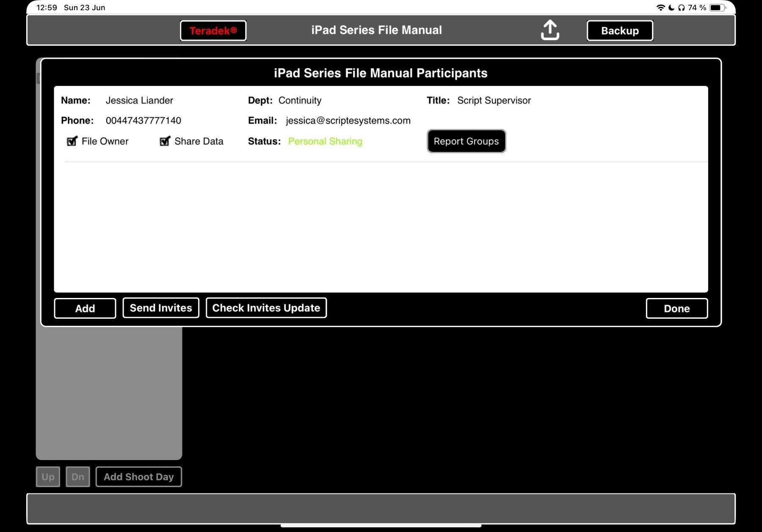This screenshot has width=762, height=532.
Task: Select the name Jessica Liander
Action: click(x=139, y=100)
